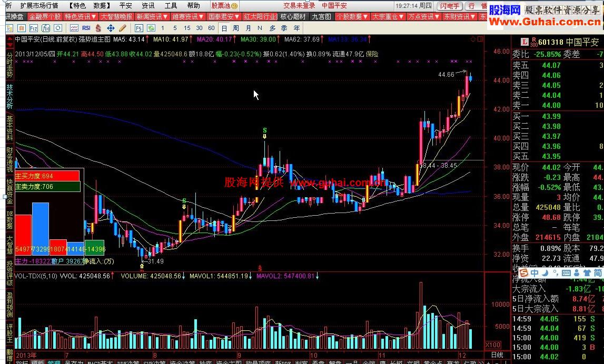This screenshot has height=364, width=604.
Task: Select the weekly (周) chart period
Action: [236, 28]
